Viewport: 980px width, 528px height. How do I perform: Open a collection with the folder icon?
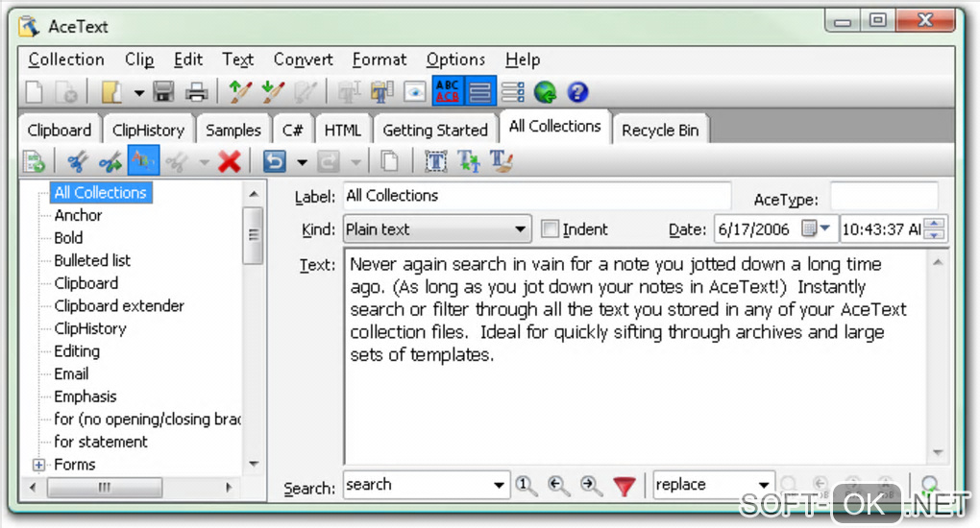[111, 92]
